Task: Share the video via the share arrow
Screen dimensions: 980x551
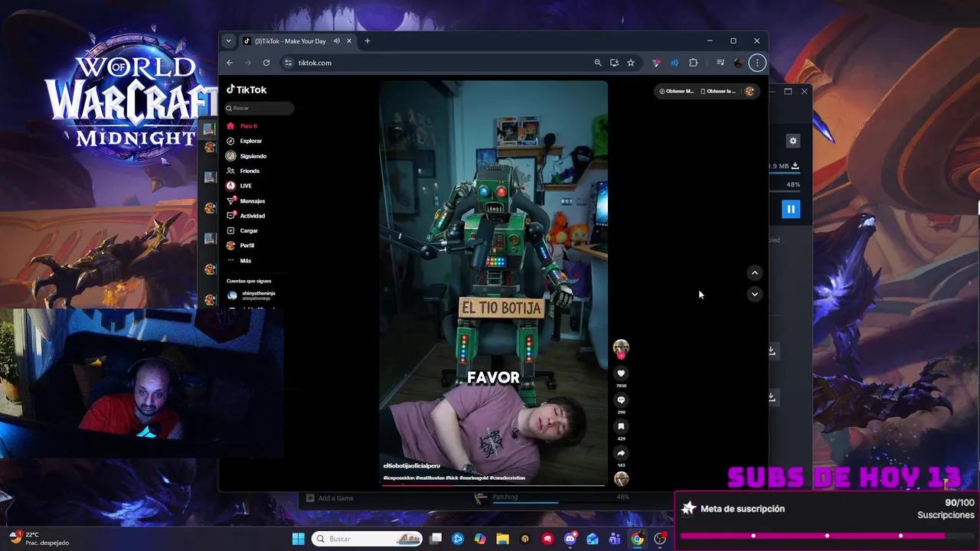Action: click(621, 452)
